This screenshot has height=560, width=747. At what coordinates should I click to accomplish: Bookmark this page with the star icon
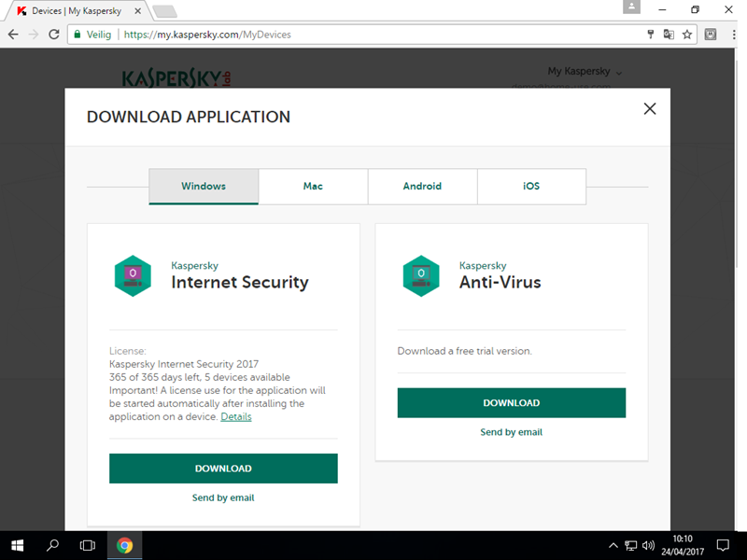[x=687, y=35]
